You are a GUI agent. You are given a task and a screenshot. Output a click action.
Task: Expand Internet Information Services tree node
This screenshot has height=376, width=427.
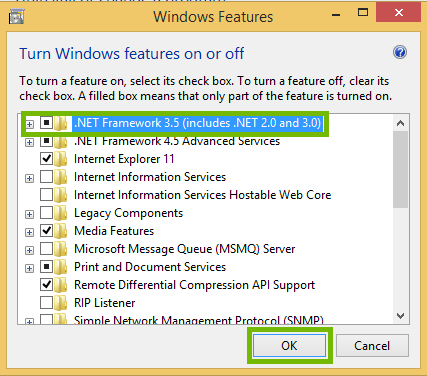point(30,179)
